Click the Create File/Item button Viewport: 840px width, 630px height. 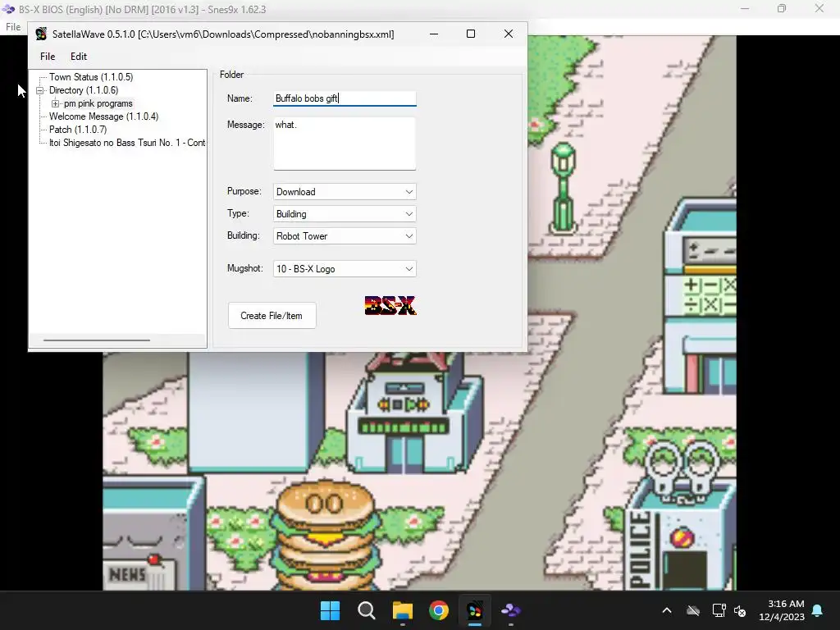(272, 316)
